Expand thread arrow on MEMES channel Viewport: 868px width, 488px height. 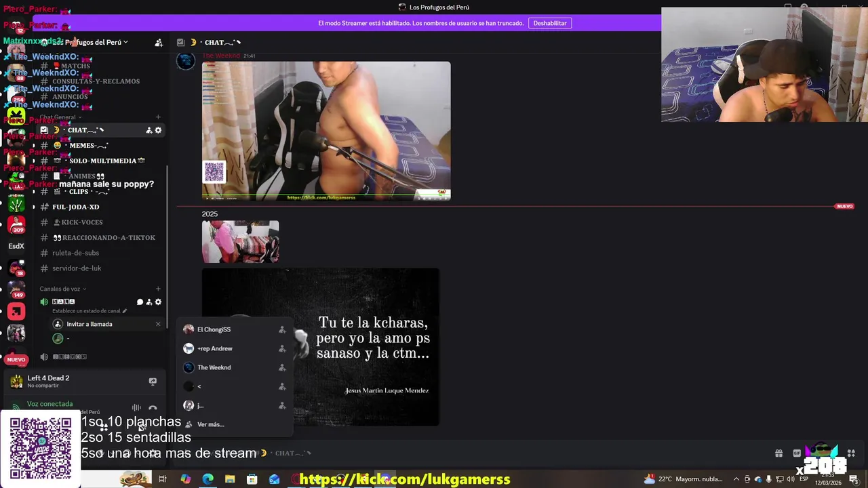tap(33, 146)
